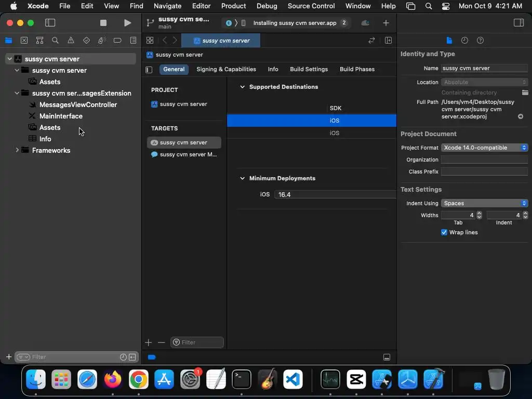The height and width of the screenshot is (399, 532).
Task: Open the Debug navigator
Action: pos(102,41)
